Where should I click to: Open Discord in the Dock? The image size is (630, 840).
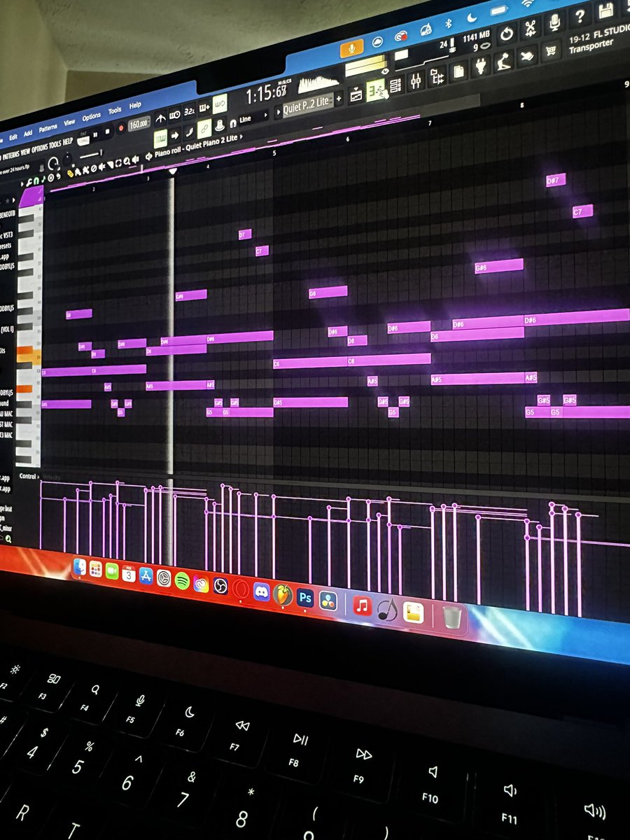(261, 591)
